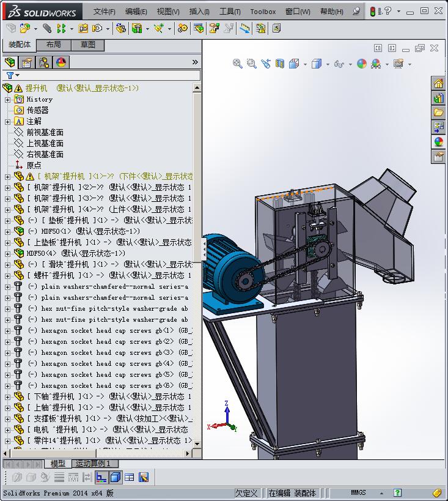Click the feature tree scroll right arrow

click(188, 453)
